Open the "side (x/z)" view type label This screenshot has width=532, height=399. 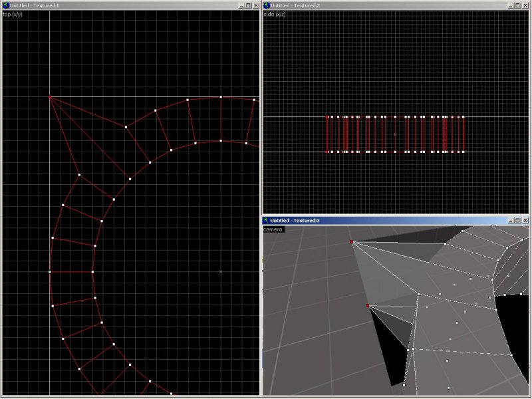[275, 14]
